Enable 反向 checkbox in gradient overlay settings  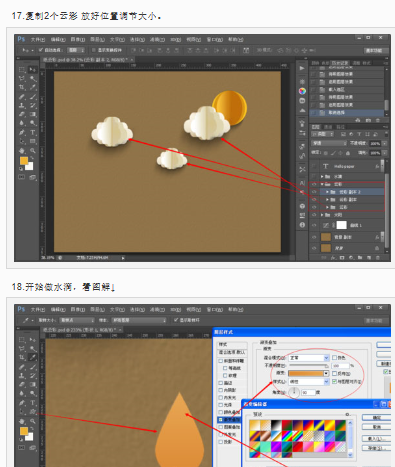[334, 373]
